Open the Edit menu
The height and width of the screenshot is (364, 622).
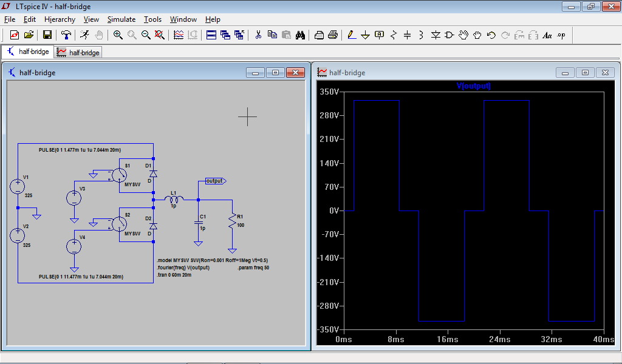pyautogui.click(x=30, y=19)
